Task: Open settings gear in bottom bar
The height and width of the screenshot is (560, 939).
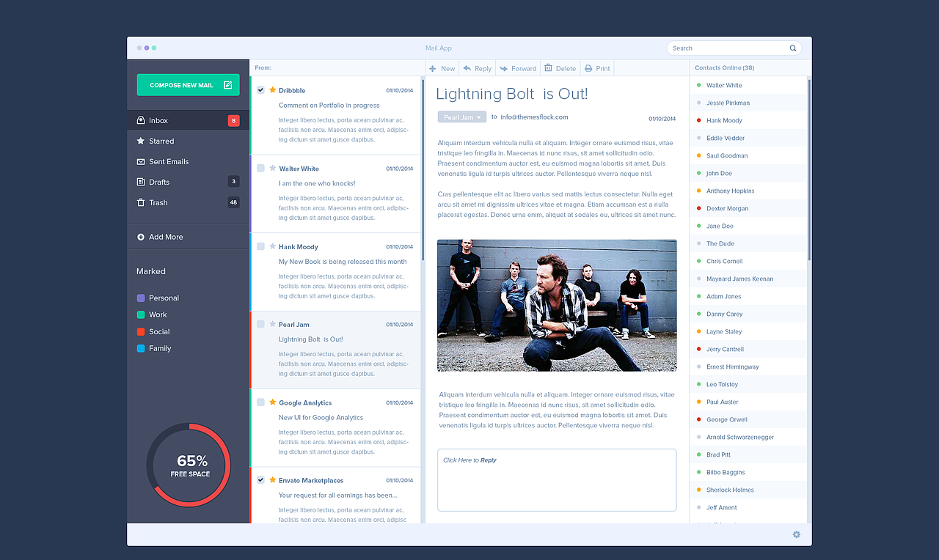Action: 797,534
